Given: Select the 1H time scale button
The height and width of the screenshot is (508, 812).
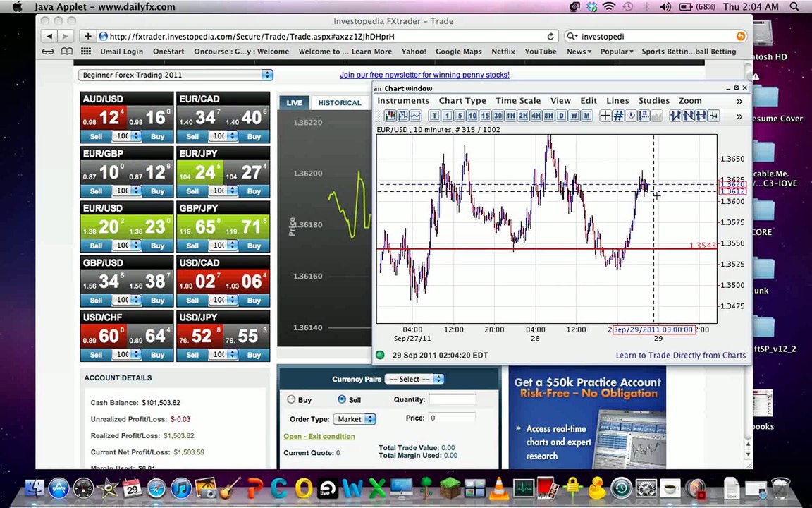Looking at the screenshot, I should [x=510, y=116].
